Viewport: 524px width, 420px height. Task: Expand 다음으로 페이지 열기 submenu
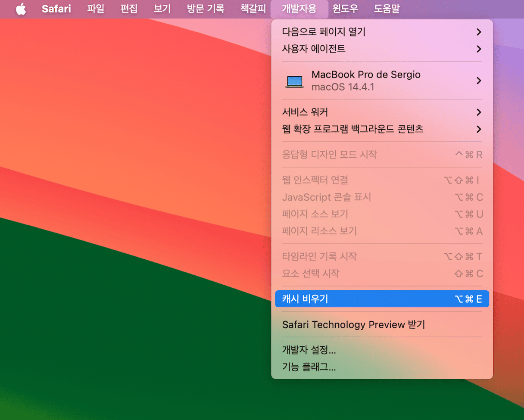pos(382,32)
